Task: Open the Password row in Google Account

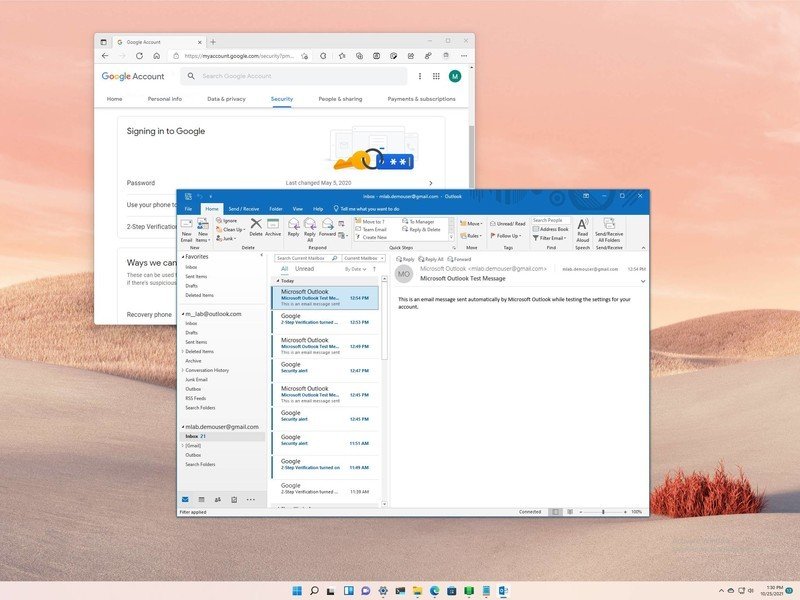Action: (x=280, y=183)
